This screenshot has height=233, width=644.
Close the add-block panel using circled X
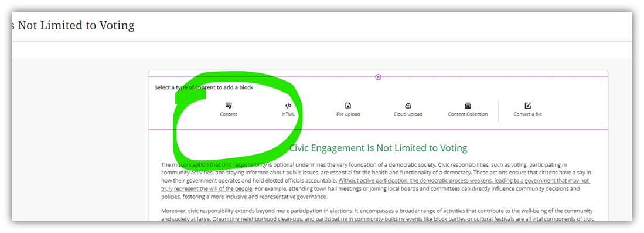[379, 77]
